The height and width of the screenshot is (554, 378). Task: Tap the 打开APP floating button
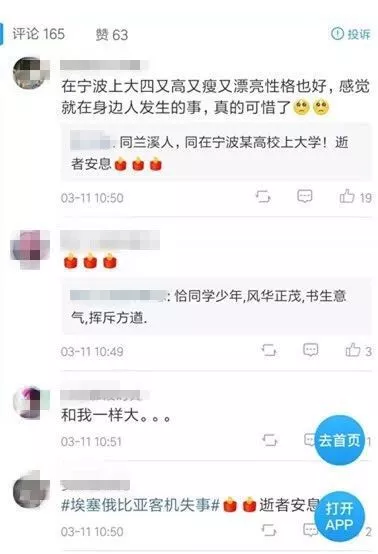point(339,516)
